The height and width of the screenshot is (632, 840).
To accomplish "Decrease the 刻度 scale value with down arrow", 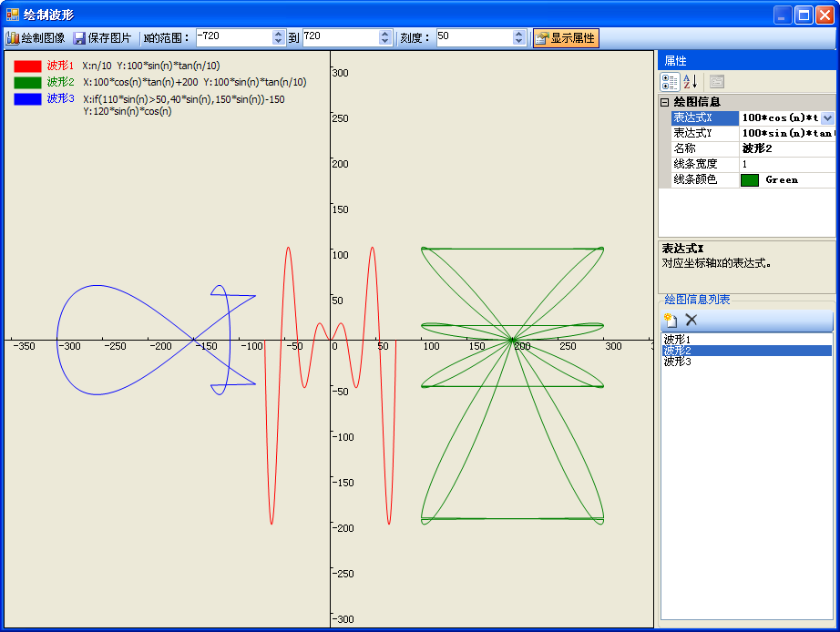I will point(519,42).
